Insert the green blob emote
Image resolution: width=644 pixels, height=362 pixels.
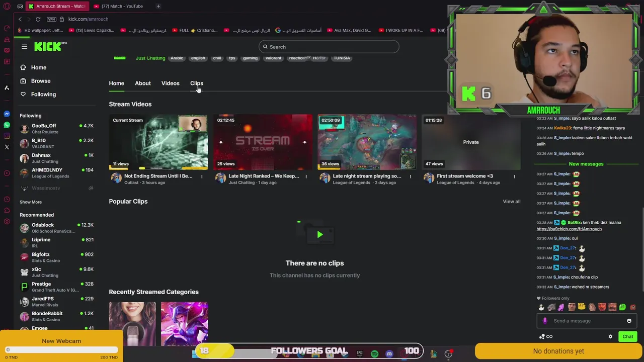coord(622,307)
